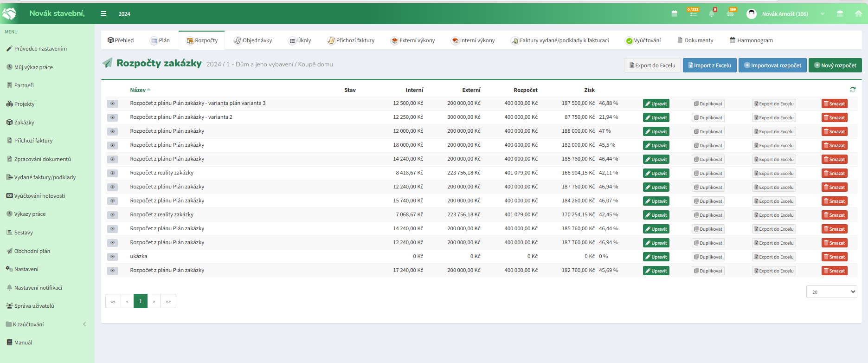Switch to the Úkoly tab
The image size is (868, 363).
coord(300,40)
